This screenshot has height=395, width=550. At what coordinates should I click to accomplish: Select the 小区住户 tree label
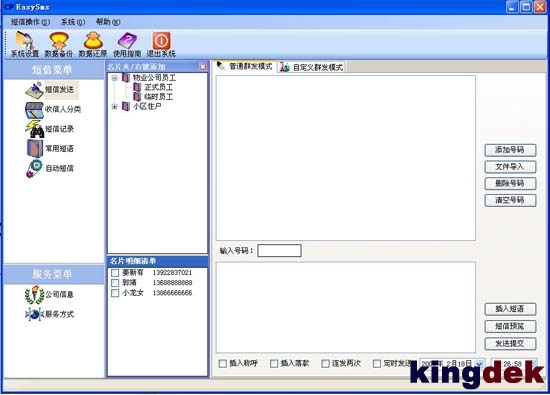click(147, 106)
